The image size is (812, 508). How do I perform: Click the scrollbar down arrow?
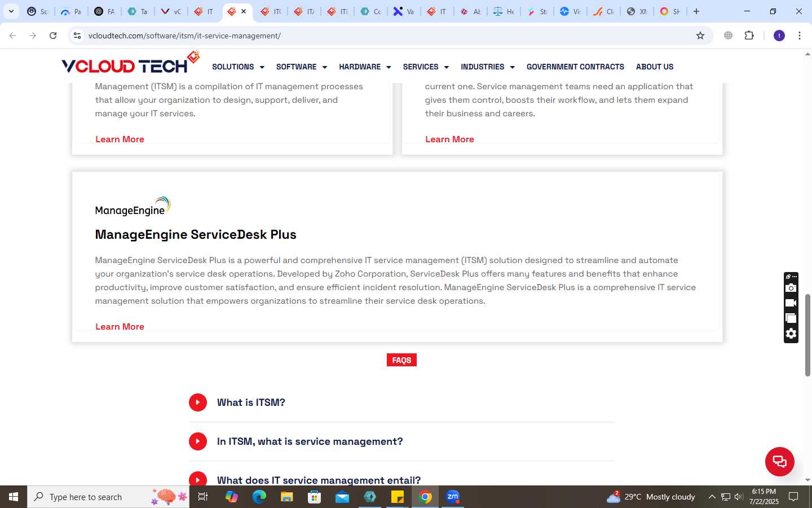tap(807, 480)
